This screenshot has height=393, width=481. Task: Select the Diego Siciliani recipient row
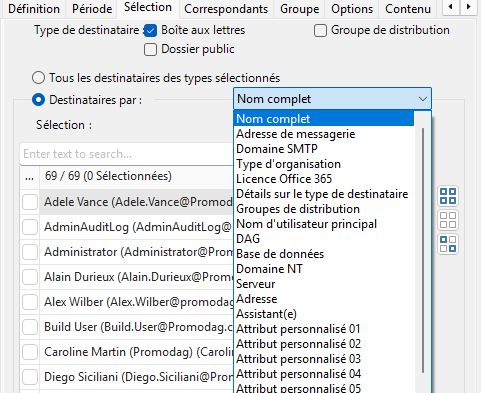click(x=137, y=377)
